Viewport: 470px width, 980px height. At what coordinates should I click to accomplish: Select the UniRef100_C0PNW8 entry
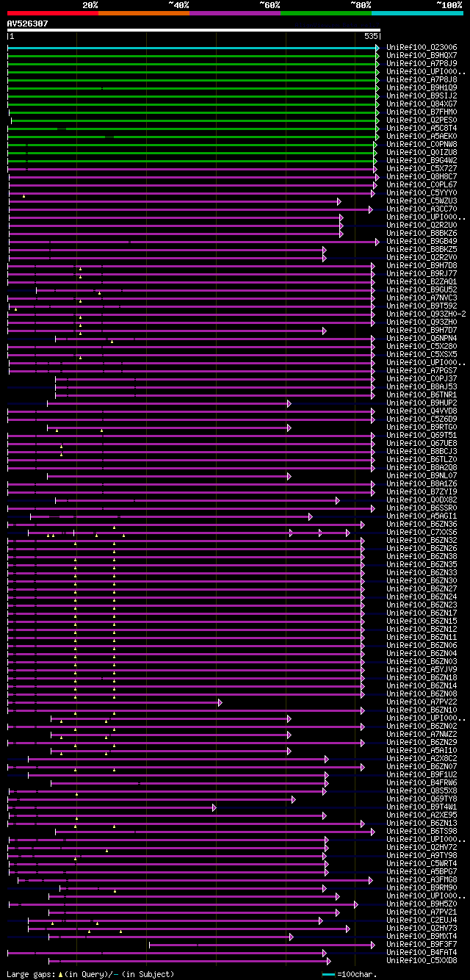421,144
